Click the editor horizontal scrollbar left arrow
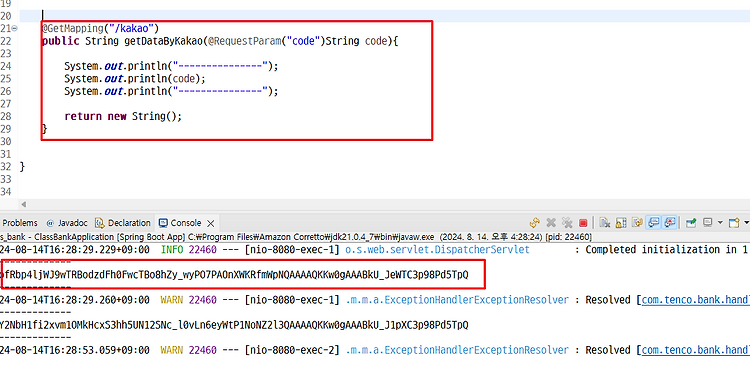750x376 pixels. click(x=23, y=204)
